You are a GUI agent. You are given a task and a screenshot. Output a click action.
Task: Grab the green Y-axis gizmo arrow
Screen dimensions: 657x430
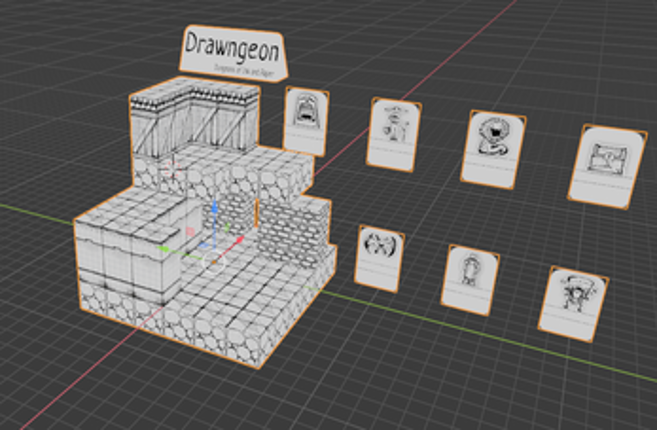[164, 249]
